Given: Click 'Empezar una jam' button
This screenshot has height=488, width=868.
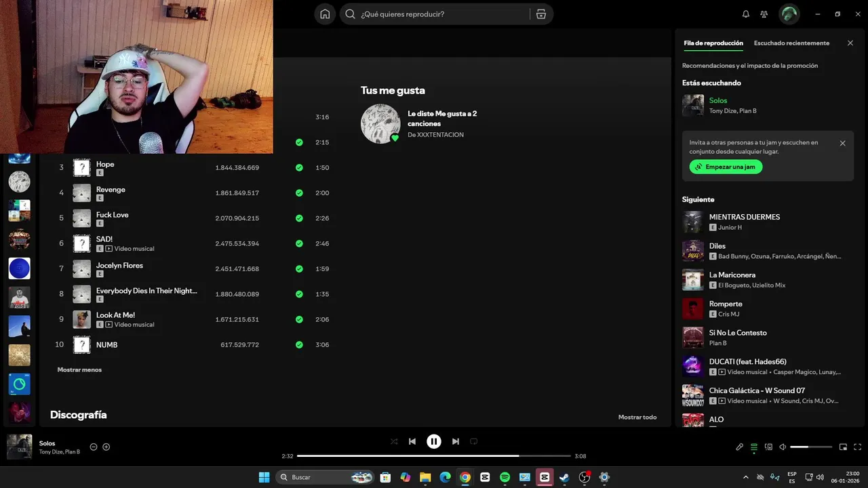Looking at the screenshot, I should click(726, 167).
